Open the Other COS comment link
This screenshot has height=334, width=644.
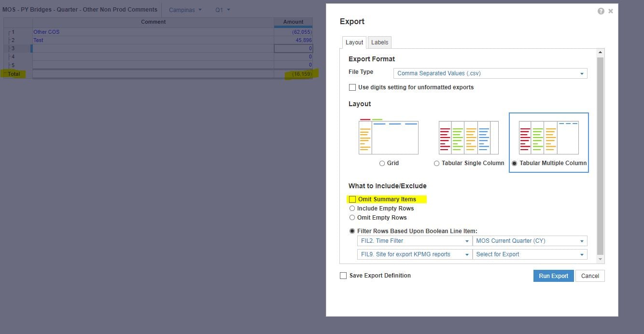46,31
